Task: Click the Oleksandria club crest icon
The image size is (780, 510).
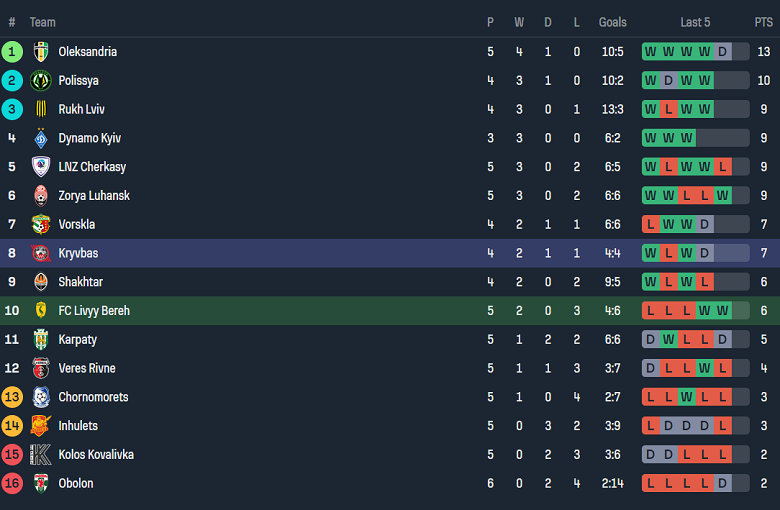Action: [41, 52]
